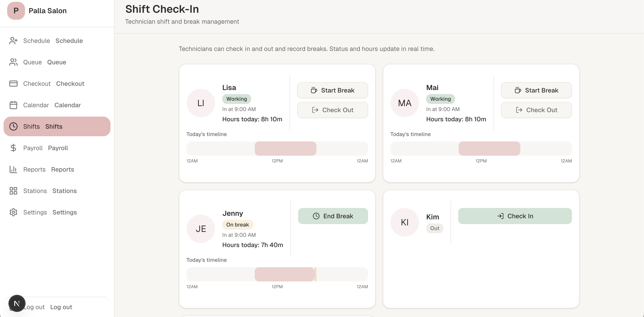Start a break for Mai
The image size is (644, 317).
(x=536, y=90)
